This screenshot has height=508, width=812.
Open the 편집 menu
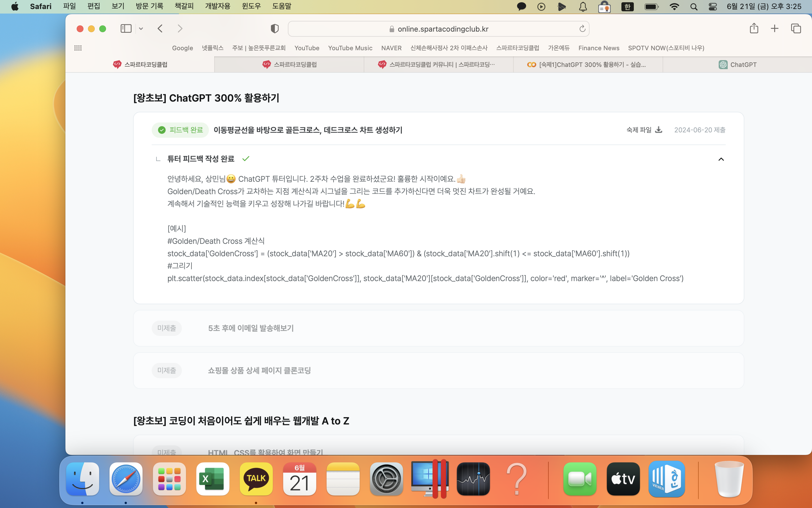pyautogui.click(x=94, y=6)
